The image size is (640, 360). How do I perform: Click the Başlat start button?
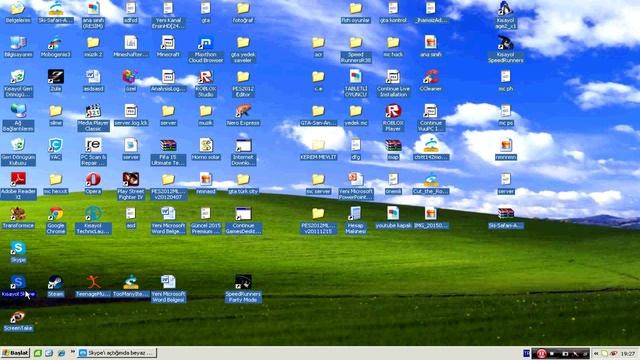click(x=16, y=353)
